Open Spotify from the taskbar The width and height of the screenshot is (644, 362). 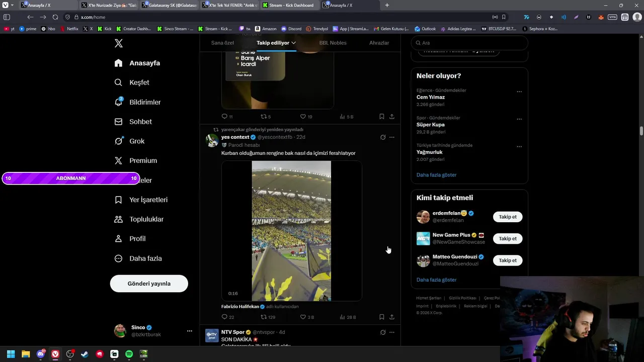[x=129, y=354]
